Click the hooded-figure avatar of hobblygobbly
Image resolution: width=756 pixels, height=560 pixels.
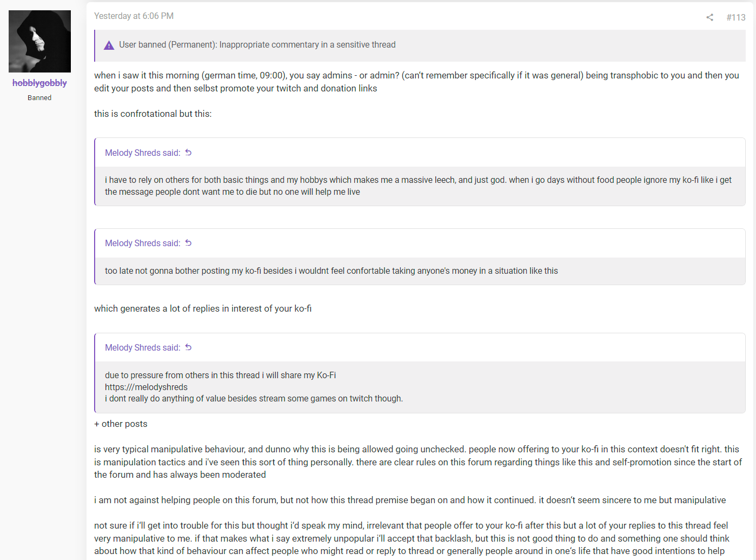coord(39,41)
